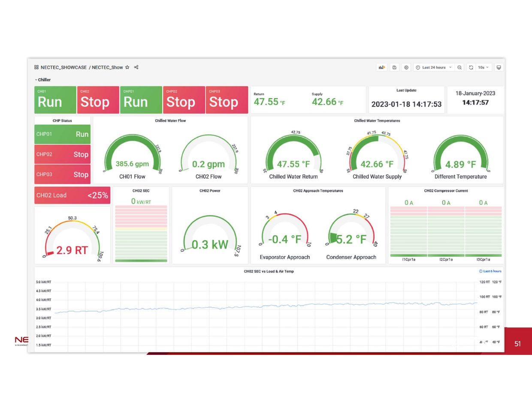Viewport: 532px width, 411px height.
Task: Open the Last 24 hours time picker
Action: pyautogui.click(x=434, y=67)
